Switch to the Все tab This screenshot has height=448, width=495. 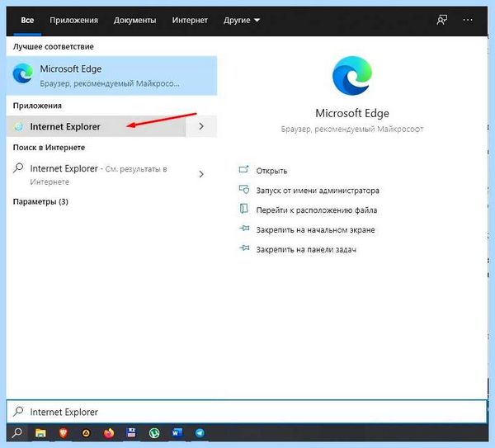point(27,20)
